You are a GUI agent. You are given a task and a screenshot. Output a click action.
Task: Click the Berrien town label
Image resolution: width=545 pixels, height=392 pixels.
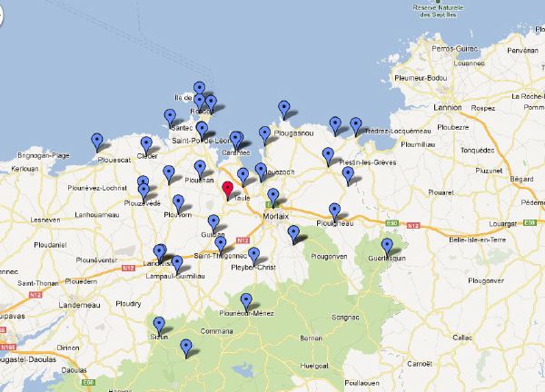[x=311, y=338]
